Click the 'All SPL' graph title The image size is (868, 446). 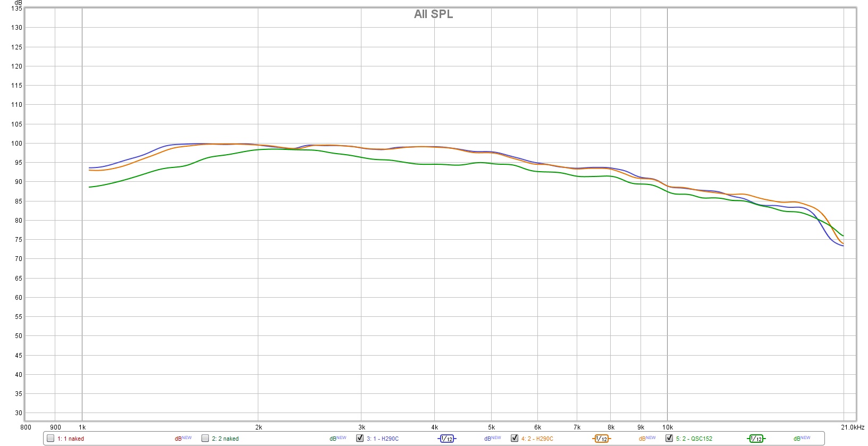(x=433, y=14)
